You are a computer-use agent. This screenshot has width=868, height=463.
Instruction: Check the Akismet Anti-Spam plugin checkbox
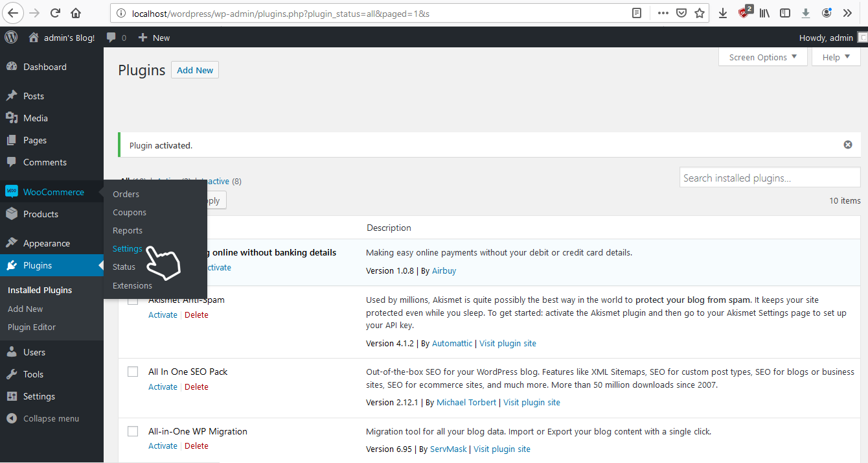(133, 300)
